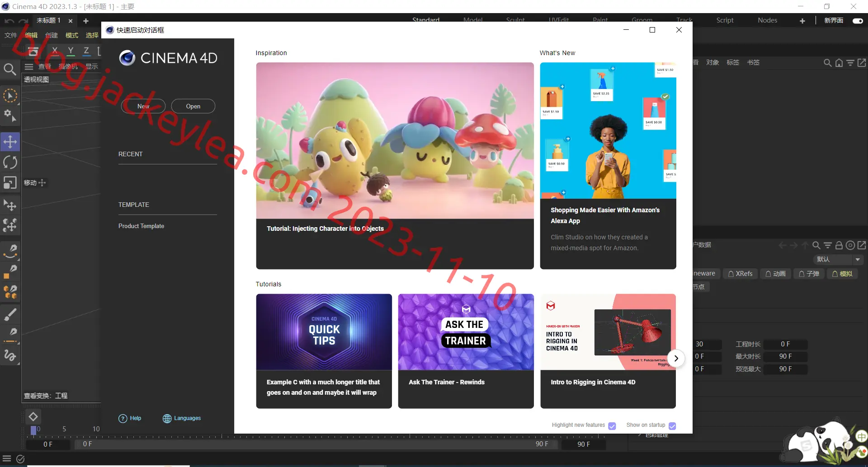
Task: Switch to the Script layout tab
Action: pos(725,20)
